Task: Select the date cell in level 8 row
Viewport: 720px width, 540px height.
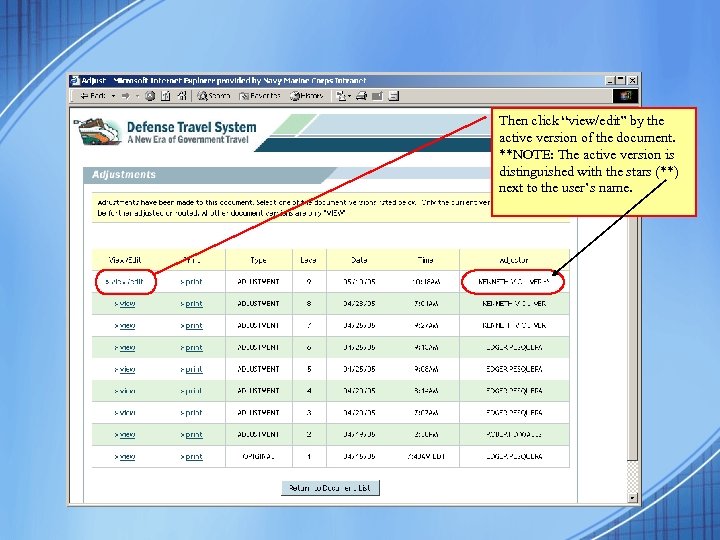Action: click(x=359, y=304)
